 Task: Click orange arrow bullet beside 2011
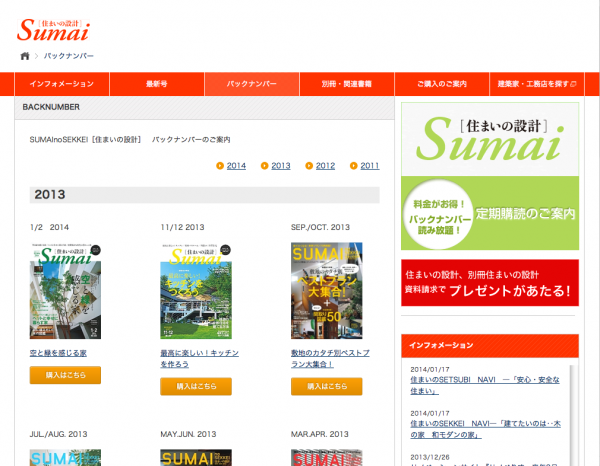(354, 165)
